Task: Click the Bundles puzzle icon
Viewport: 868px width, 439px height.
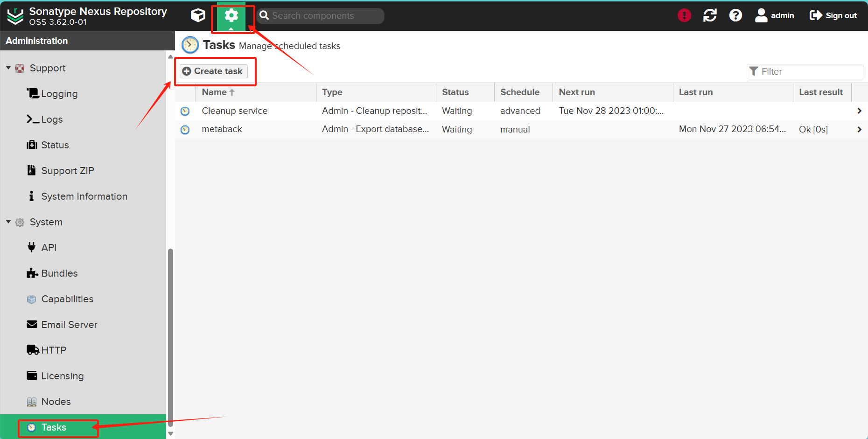Action: [32, 273]
